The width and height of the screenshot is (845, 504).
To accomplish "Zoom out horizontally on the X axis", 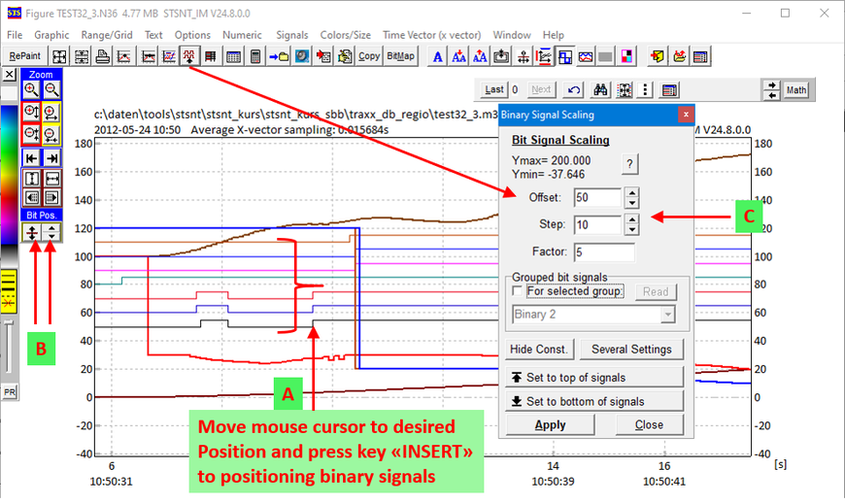I will coord(51,134).
